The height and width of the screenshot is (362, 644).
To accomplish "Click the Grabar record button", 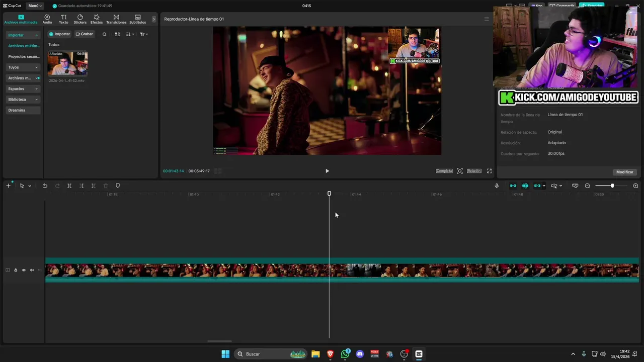I will point(85,34).
